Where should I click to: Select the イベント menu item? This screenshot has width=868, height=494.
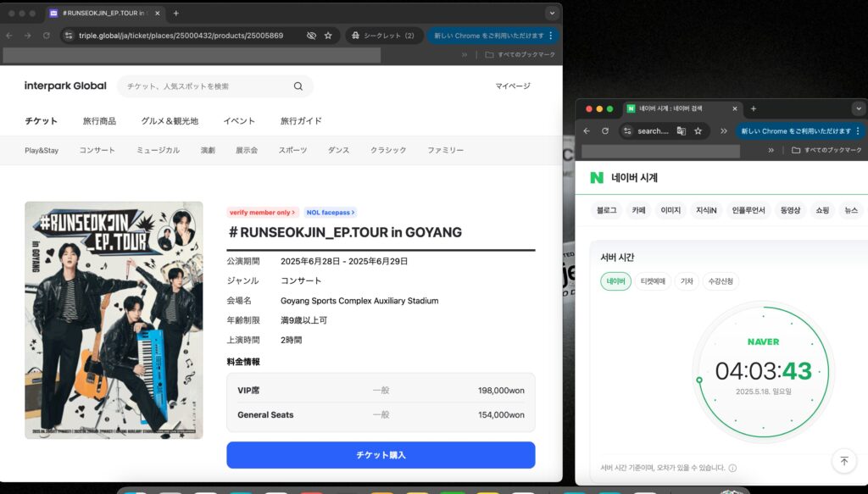click(239, 121)
